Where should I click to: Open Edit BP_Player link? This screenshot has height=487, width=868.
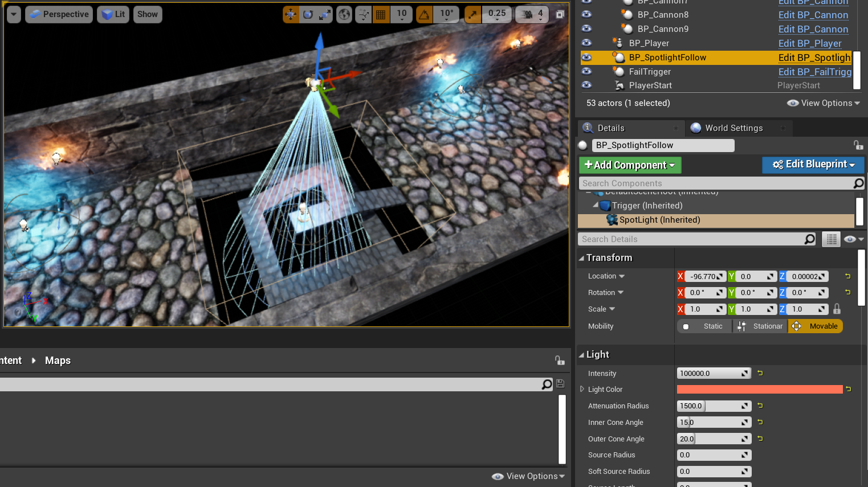tap(810, 43)
